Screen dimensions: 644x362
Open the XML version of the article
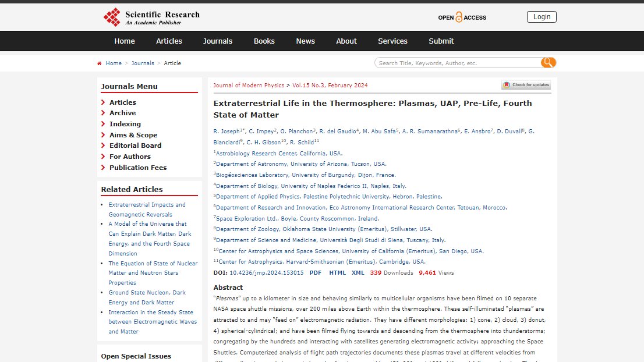coord(358,273)
